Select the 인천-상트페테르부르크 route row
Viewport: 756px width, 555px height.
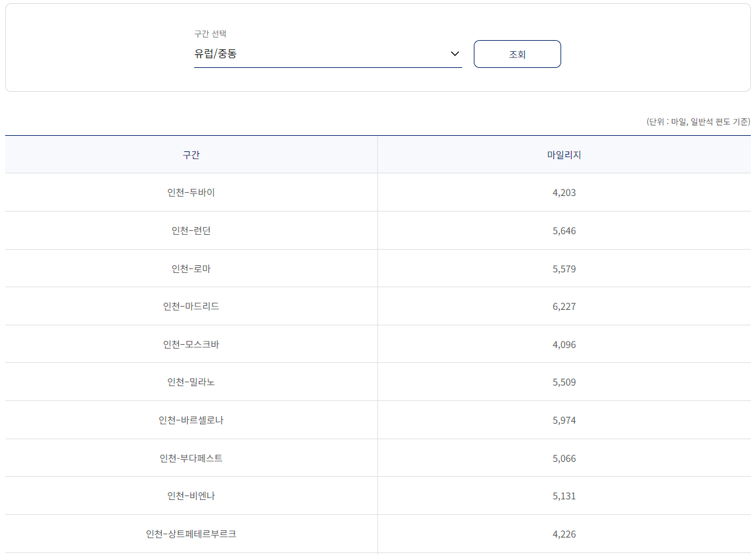pos(192,534)
